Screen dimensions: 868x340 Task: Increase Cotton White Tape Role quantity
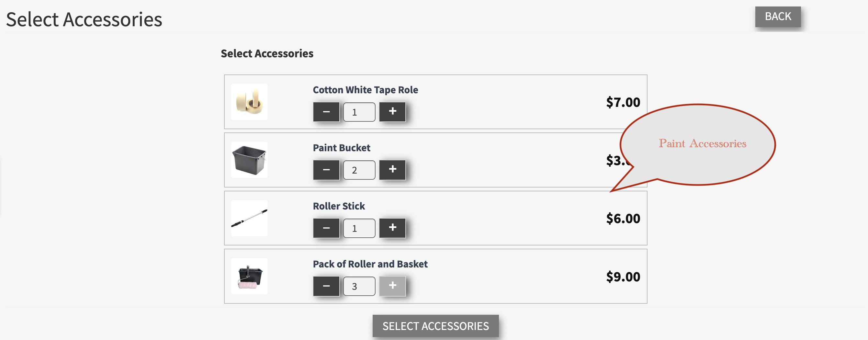pos(392,111)
